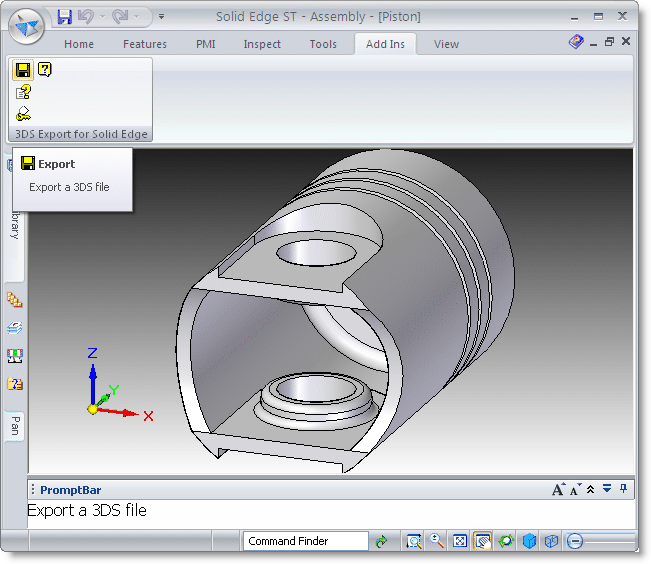Viewport: 651px width, 564px height.
Task: Select the Inspect tab
Action: click(x=262, y=44)
